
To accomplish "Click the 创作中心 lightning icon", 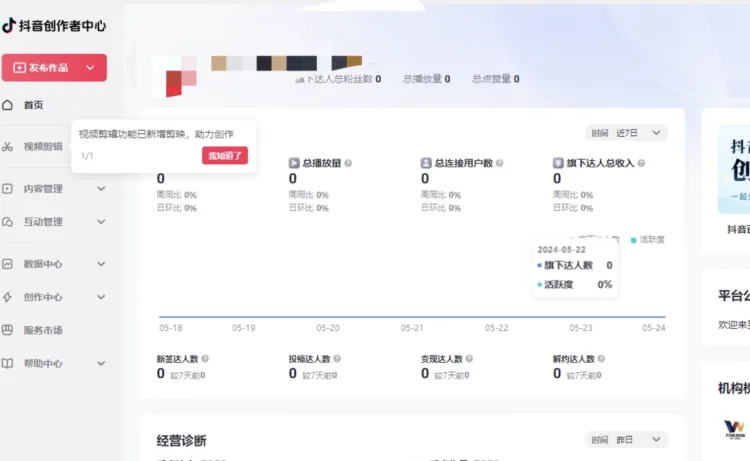I will [7, 297].
